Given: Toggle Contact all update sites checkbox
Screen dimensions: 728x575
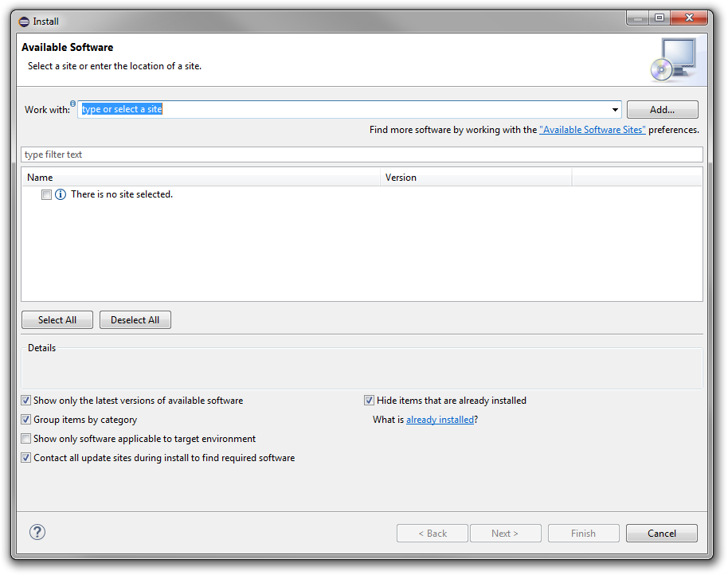Looking at the screenshot, I should tap(26, 459).
